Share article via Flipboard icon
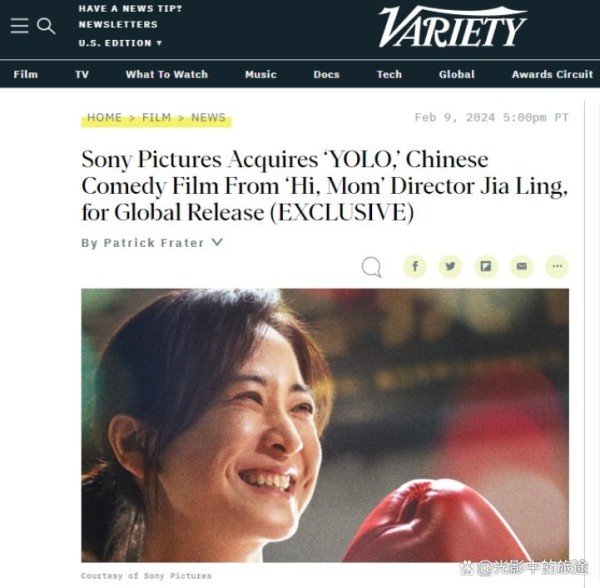The width and height of the screenshot is (600, 588). coord(486,266)
